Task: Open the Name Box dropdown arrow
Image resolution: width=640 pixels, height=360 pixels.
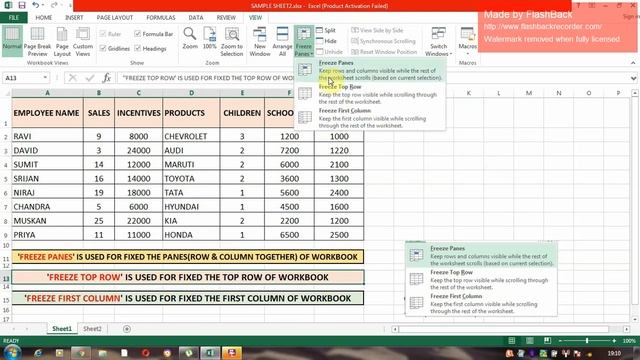Action: point(45,78)
